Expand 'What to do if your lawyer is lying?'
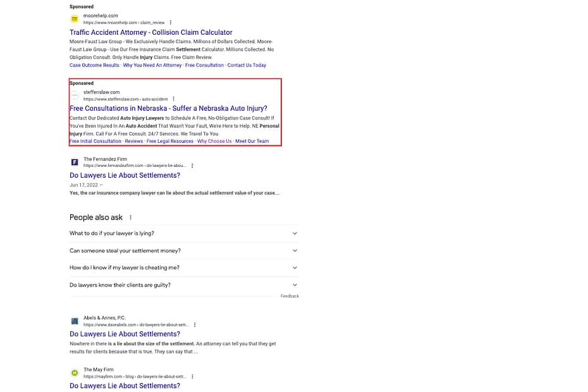The width and height of the screenshot is (588, 392). click(x=184, y=233)
